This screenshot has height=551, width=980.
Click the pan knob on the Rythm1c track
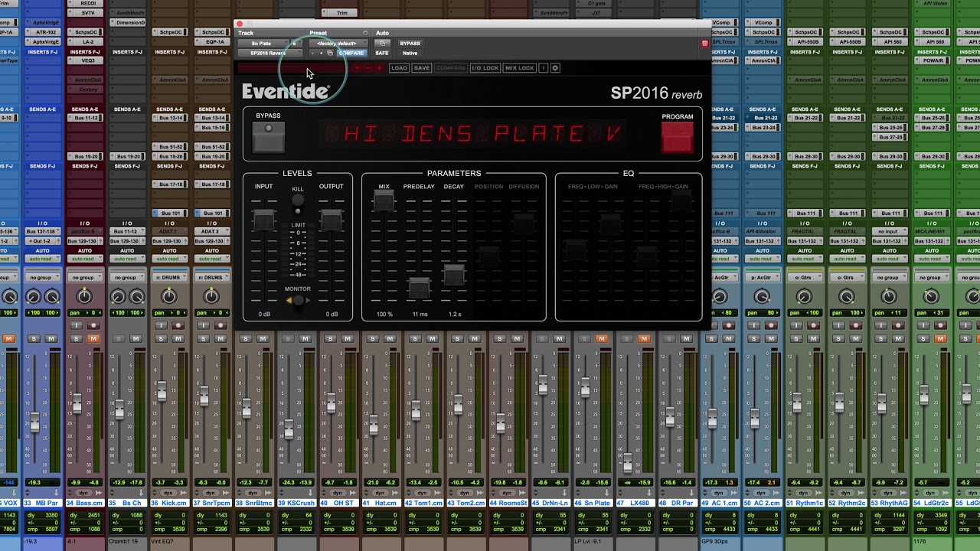coord(803,297)
